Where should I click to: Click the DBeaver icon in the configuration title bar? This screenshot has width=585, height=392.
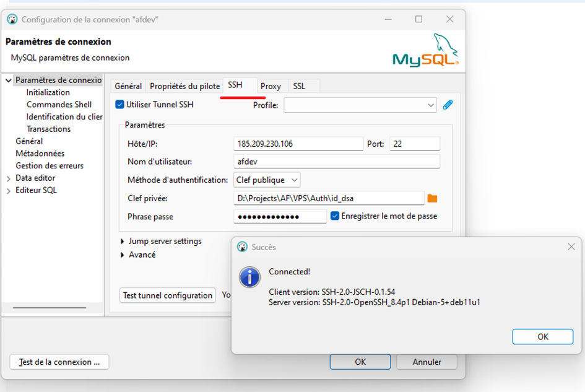12,19
